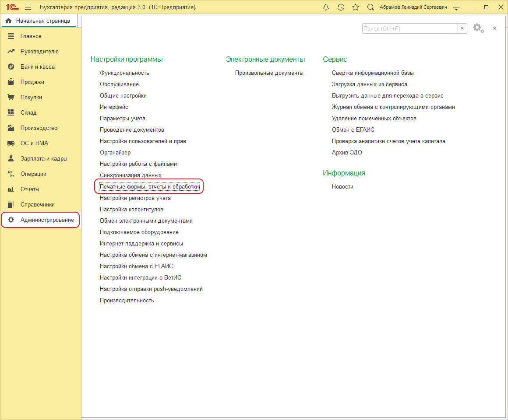
Task: Open the Банк и касса section
Action: [x=40, y=66]
